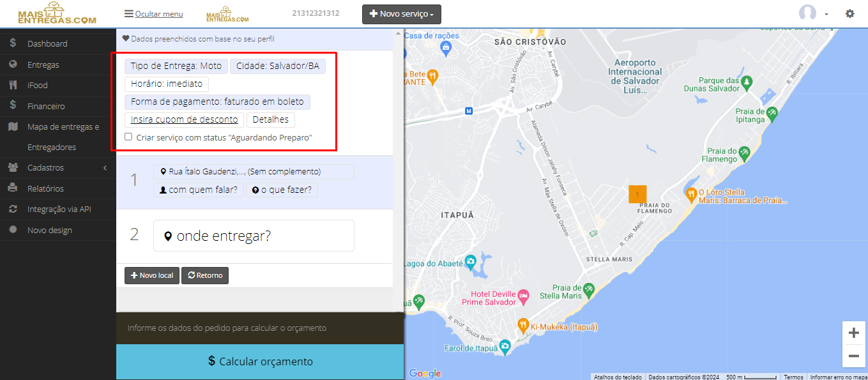Click the Praia de Ipitanga beach pin
The width and height of the screenshot is (868, 380).
[x=772, y=113]
